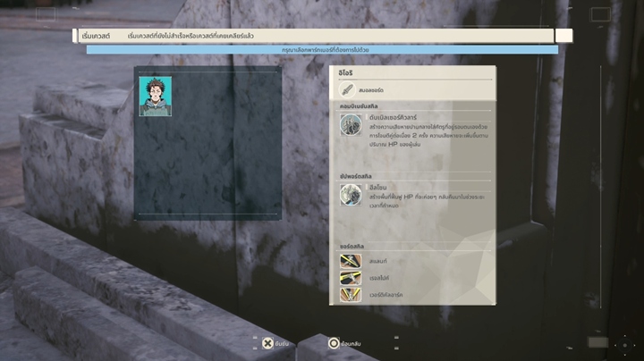Image resolution: width=644 pixels, height=361 pixels.
Task: Click the character name at panel top
Action: coord(345,72)
